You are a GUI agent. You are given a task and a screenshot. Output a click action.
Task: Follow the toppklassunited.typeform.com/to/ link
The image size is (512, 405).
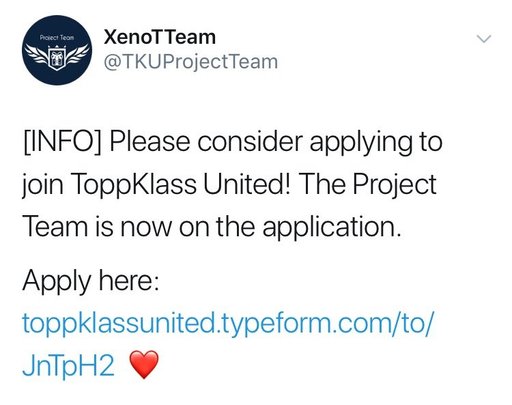point(228,322)
